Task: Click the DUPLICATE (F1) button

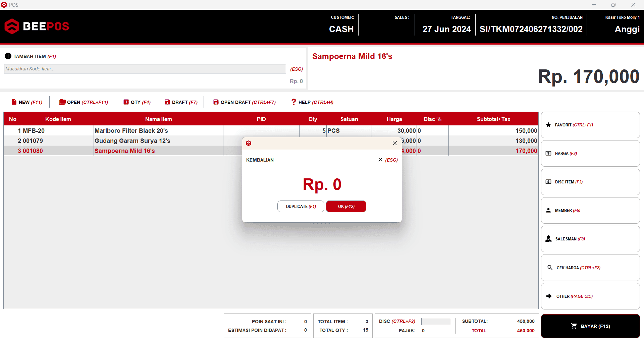Action: (301, 206)
